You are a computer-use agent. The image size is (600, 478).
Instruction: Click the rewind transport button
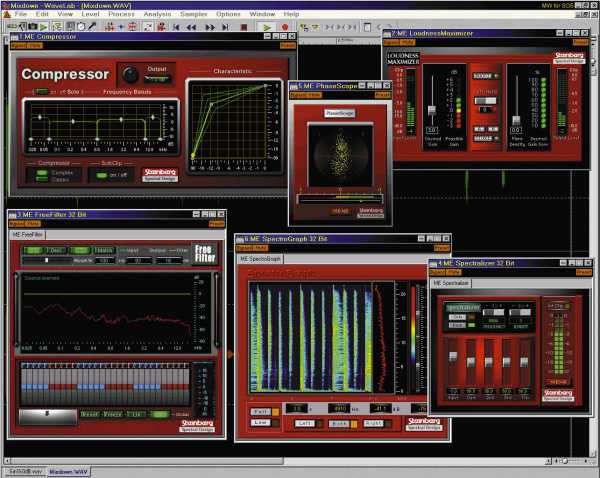pos(192,27)
